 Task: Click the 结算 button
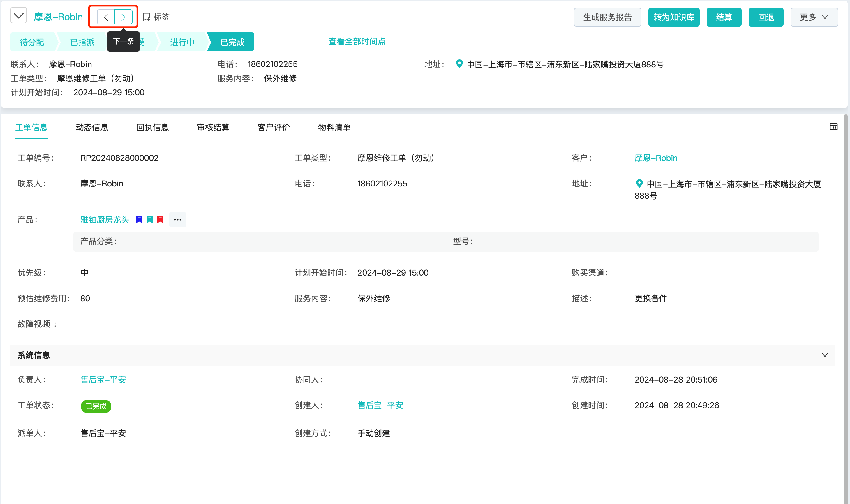[x=724, y=17]
